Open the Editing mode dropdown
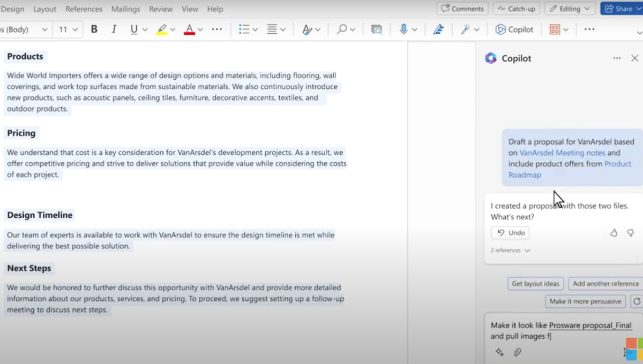 click(x=570, y=9)
